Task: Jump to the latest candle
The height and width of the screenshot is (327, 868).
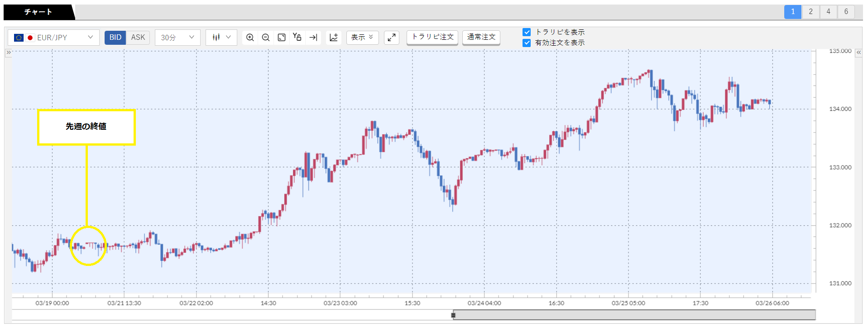Action: point(313,38)
